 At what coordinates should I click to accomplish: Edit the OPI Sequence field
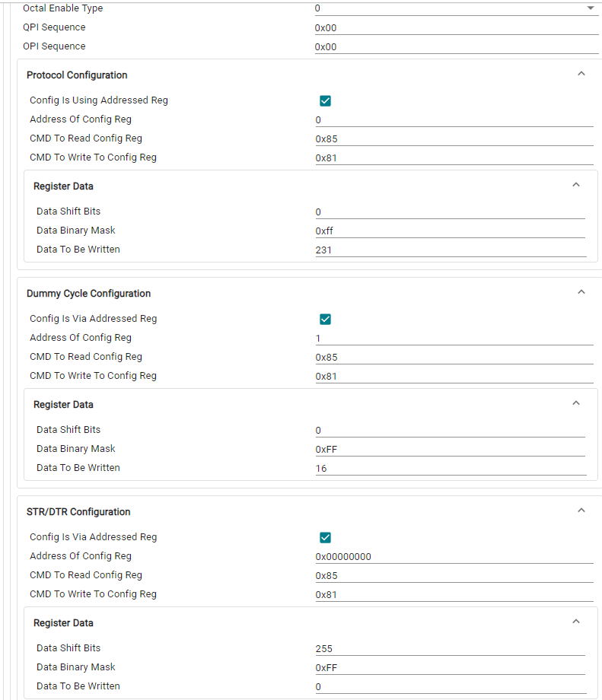pos(457,47)
